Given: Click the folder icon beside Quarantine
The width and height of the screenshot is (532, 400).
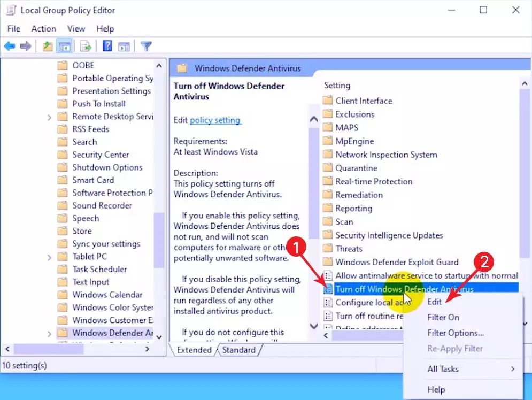Looking at the screenshot, I should 327,167.
